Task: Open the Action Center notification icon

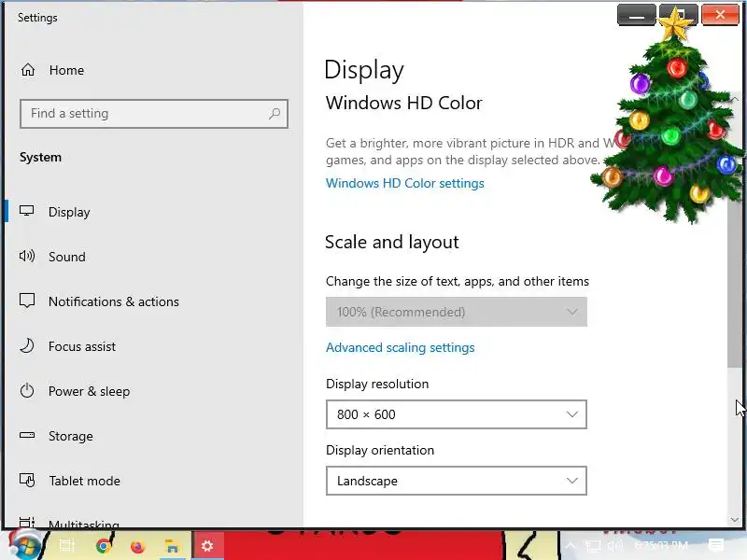Action: (x=716, y=545)
